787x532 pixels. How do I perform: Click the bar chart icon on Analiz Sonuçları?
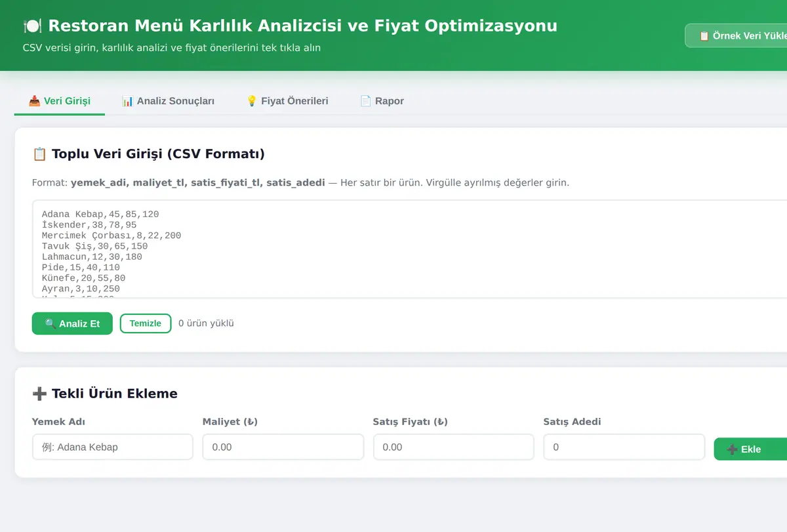pyautogui.click(x=128, y=101)
